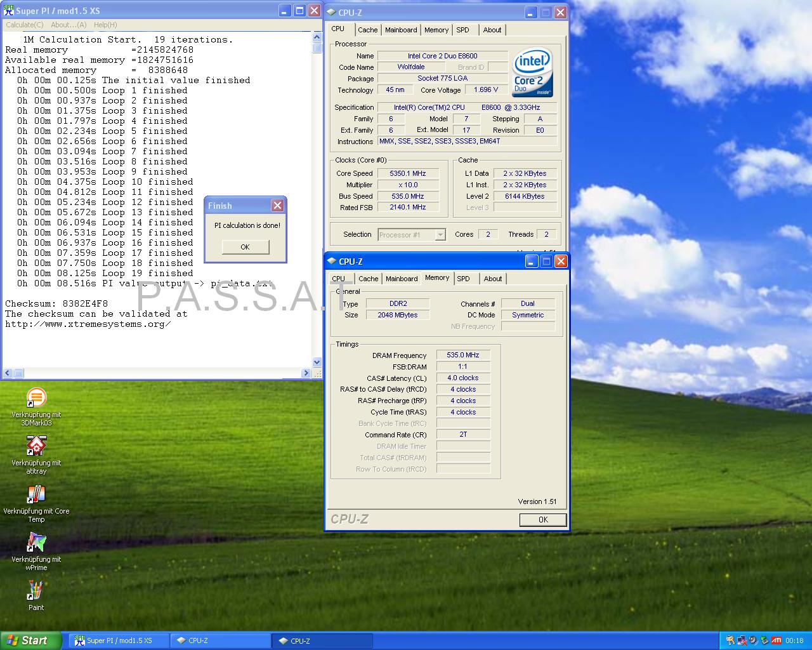Switch to Super PI taskbar button
The width and height of the screenshot is (812, 650).
click(x=119, y=640)
